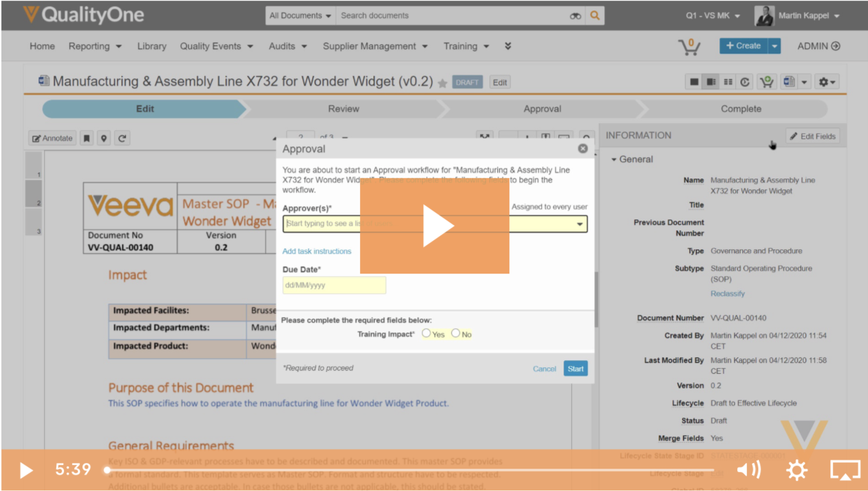
Task: Open the Supplier Management menu
Action: 375,46
